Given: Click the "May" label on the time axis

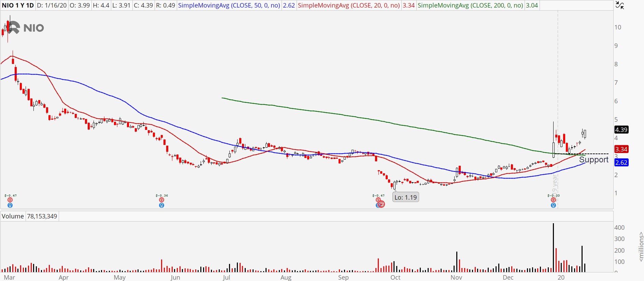Looking at the screenshot, I should [119, 277].
